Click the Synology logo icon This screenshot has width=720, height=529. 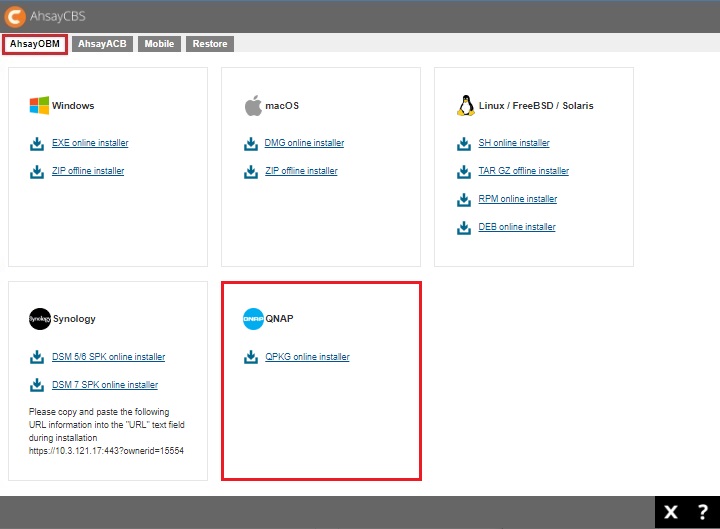[39, 319]
